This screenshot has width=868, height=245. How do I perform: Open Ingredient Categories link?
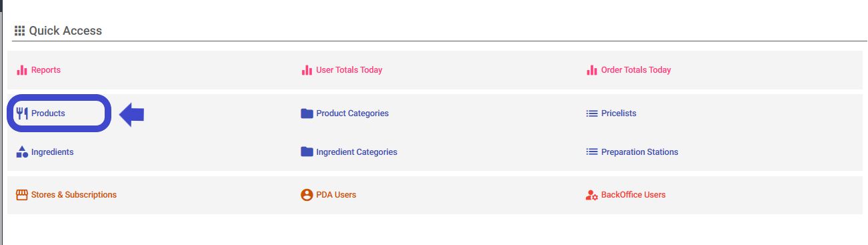(x=357, y=152)
